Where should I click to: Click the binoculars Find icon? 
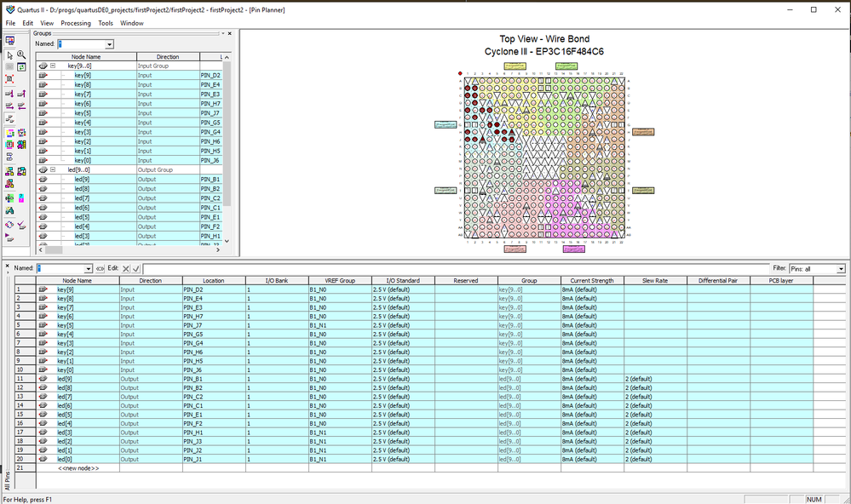point(9,210)
